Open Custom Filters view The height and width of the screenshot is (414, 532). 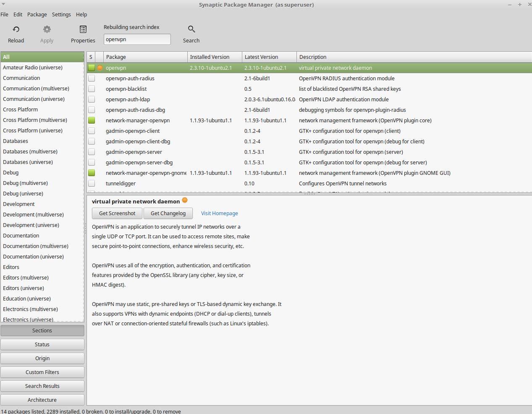[x=42, y=372]
